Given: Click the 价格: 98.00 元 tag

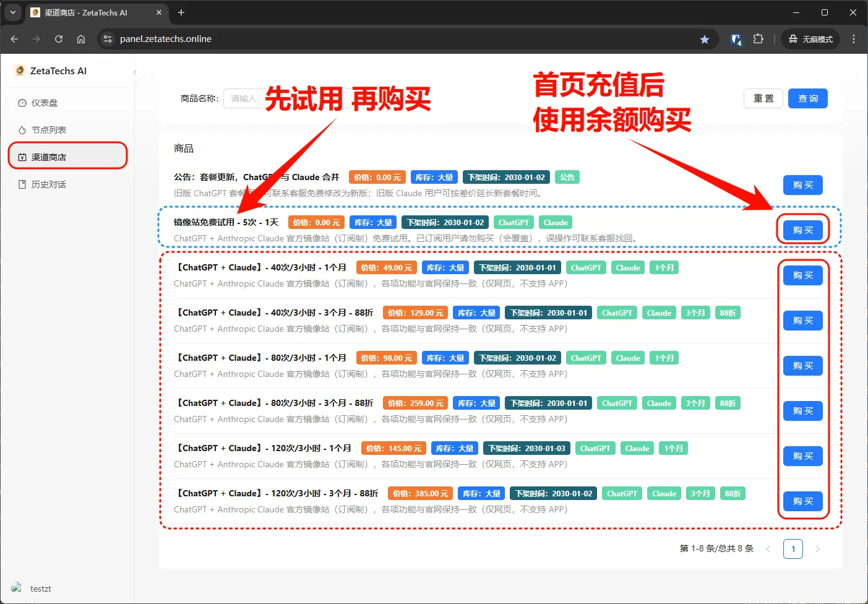Looking at the screenshot, I should tap(387, 358).
